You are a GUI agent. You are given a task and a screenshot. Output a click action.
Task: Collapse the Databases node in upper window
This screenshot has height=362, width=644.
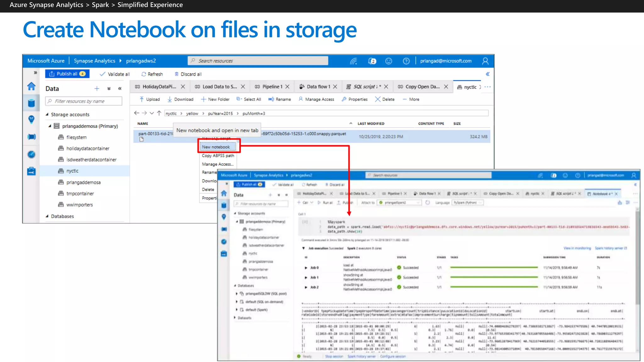47,216
